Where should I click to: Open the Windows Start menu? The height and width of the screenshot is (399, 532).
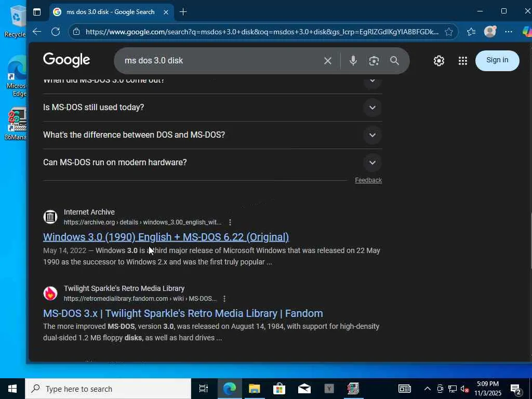(12, 389)
